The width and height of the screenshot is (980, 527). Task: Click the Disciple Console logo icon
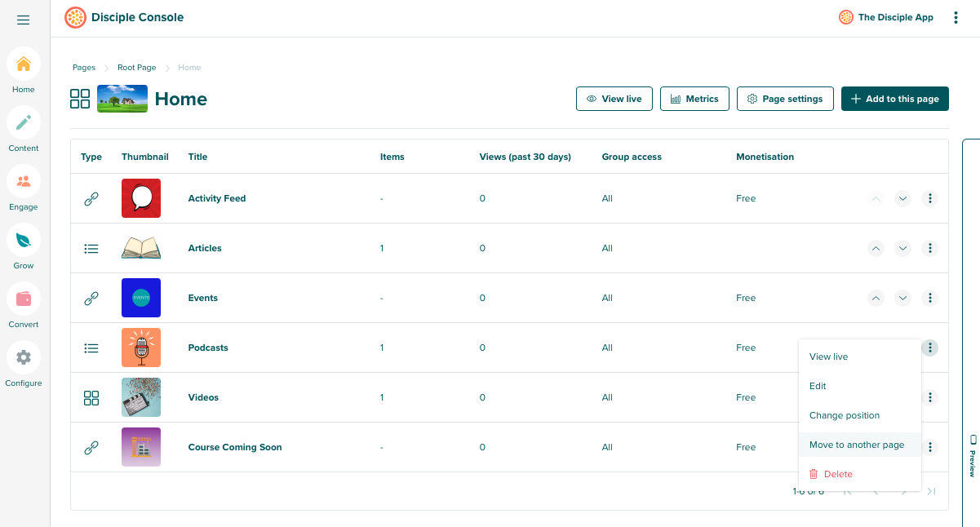pyautogui.click(x=75, y=17)
